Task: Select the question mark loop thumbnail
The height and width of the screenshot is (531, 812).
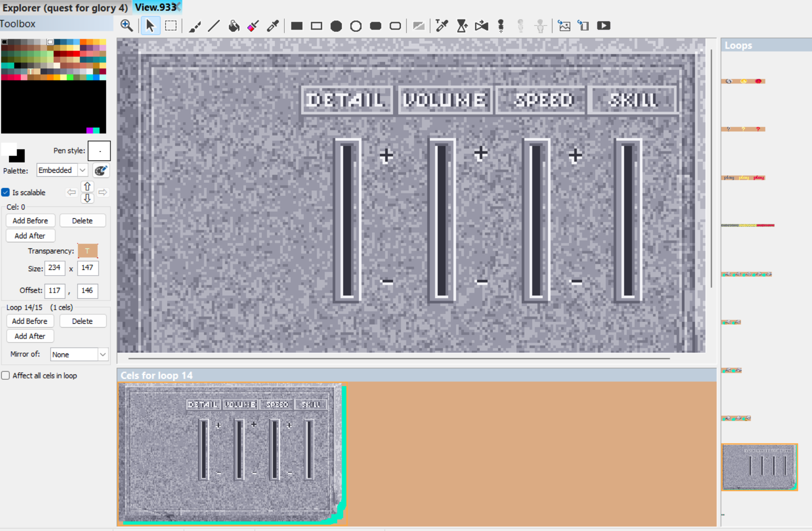Action: pos(743,129)
